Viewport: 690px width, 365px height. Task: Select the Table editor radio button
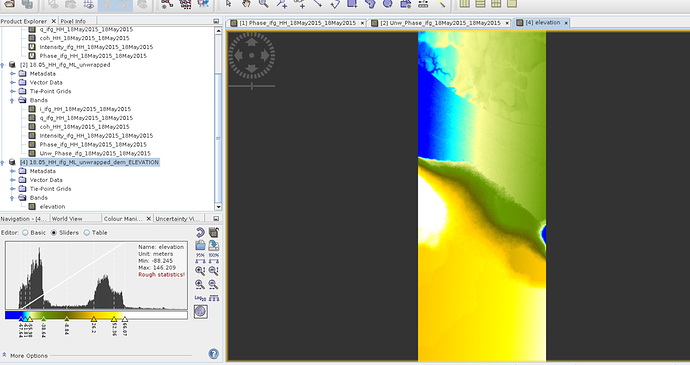pos(87,232)
